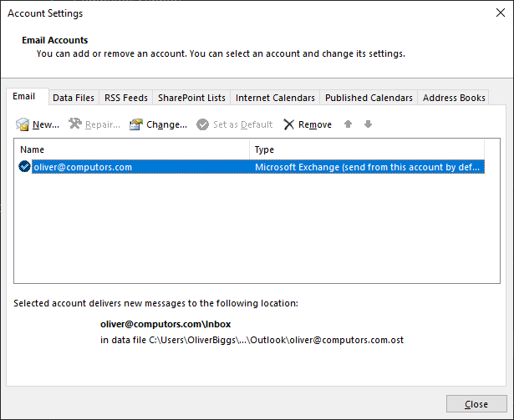Click the data file path text

[252, 340]
